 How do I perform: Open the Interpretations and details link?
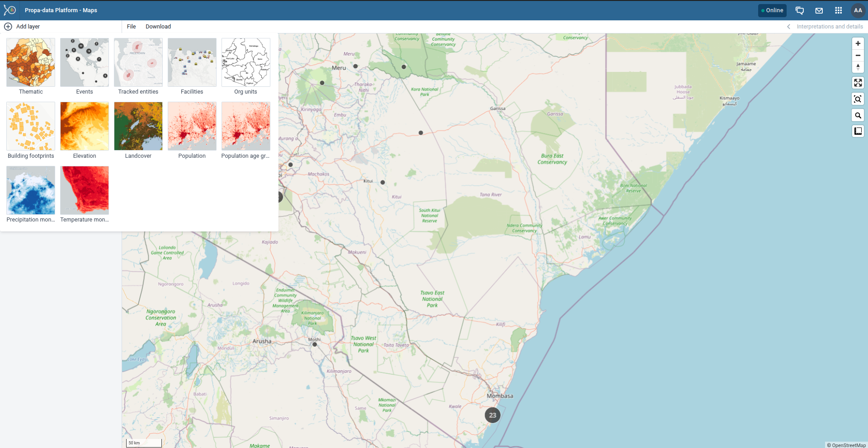click(x=830, y=27)
